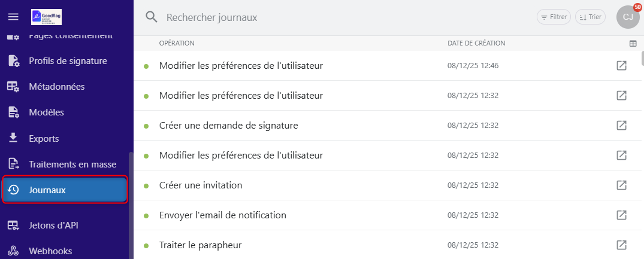Screen dimensions: 644x259
Task: Open the Filtrer options
Action: (554, 17)
